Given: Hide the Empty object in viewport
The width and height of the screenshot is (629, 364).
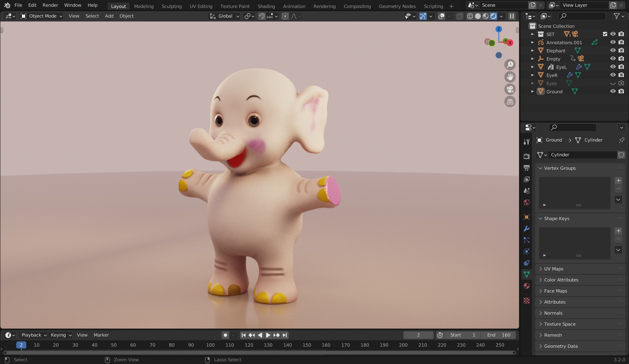Looking at the screenshot, I should [613, 59].
